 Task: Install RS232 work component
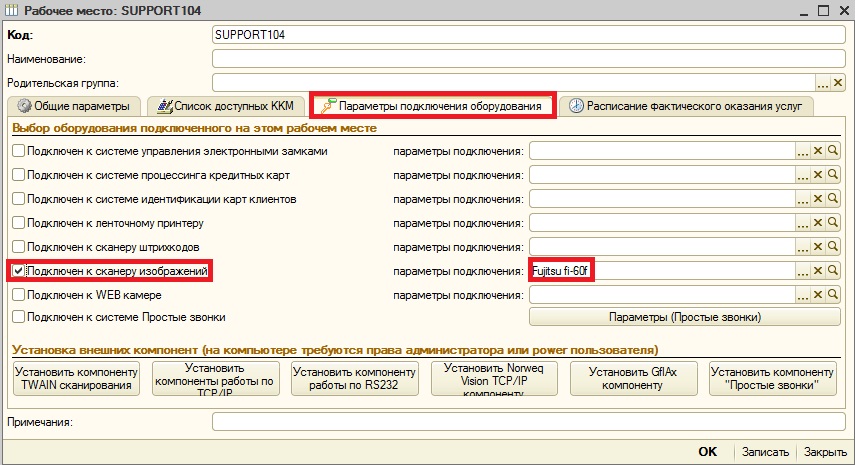(x=355, y=378)
